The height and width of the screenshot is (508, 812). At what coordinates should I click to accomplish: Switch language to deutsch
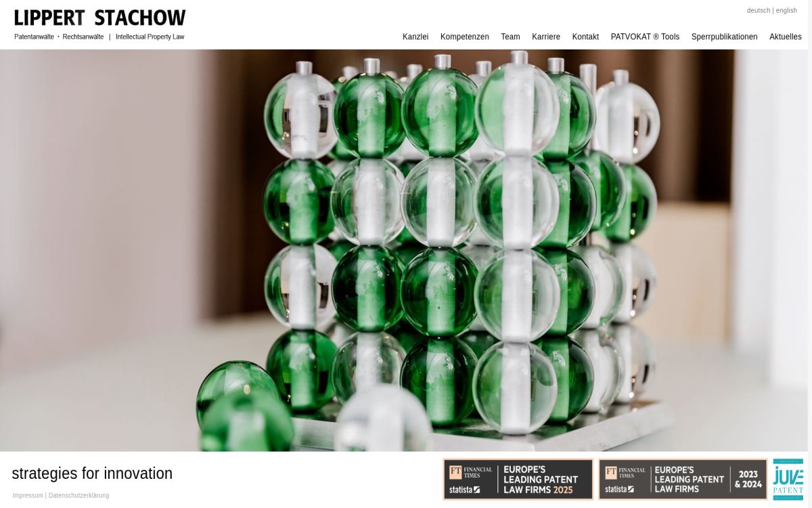(x=758, y=10)
